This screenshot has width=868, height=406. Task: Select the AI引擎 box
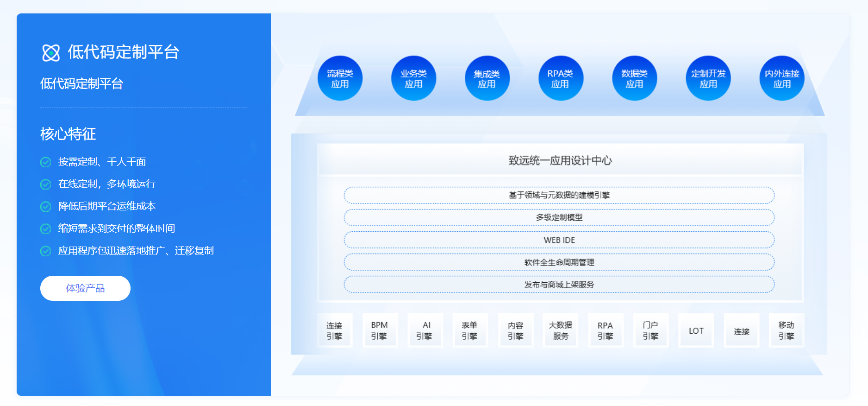pyautogui.click(x=425, y=330)
